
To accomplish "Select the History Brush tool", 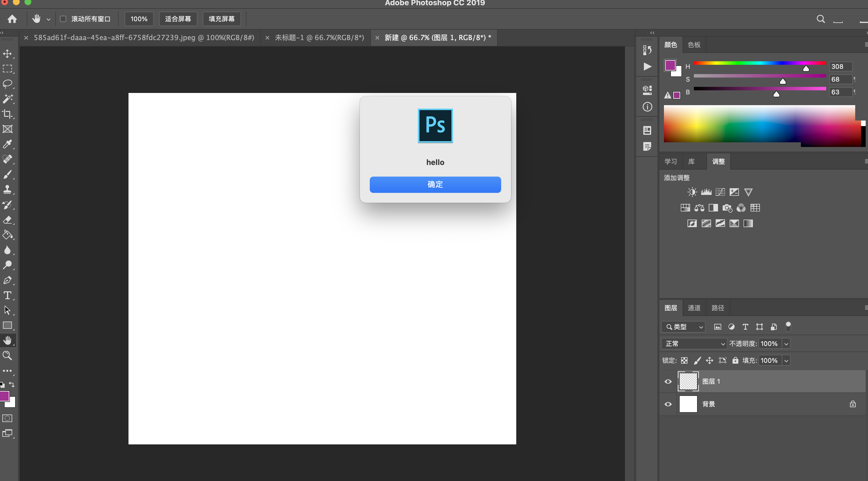I will (8, 205).
